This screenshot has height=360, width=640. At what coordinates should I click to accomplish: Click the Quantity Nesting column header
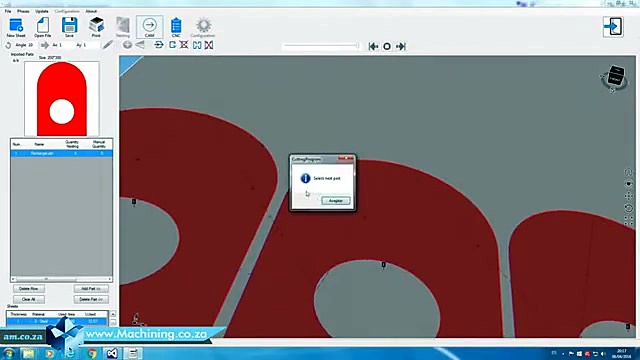tap(72, 144)
